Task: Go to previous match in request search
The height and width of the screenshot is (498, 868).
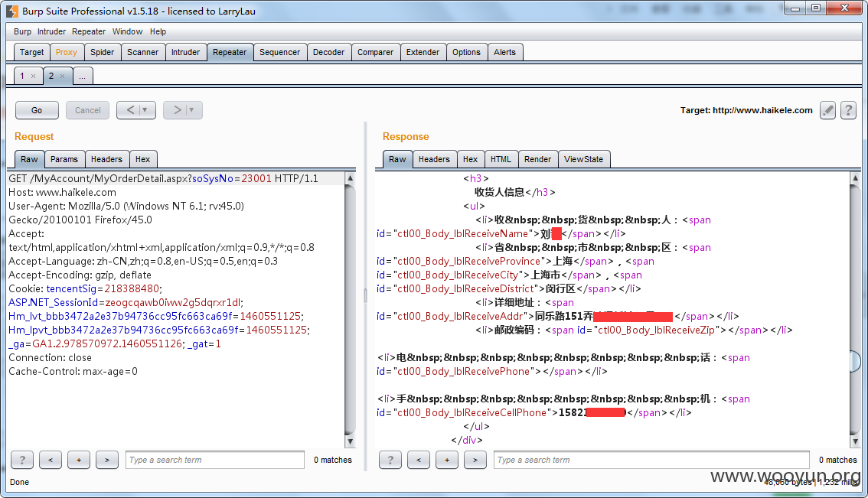Action: pyautogui.click(x=51, y=460)
